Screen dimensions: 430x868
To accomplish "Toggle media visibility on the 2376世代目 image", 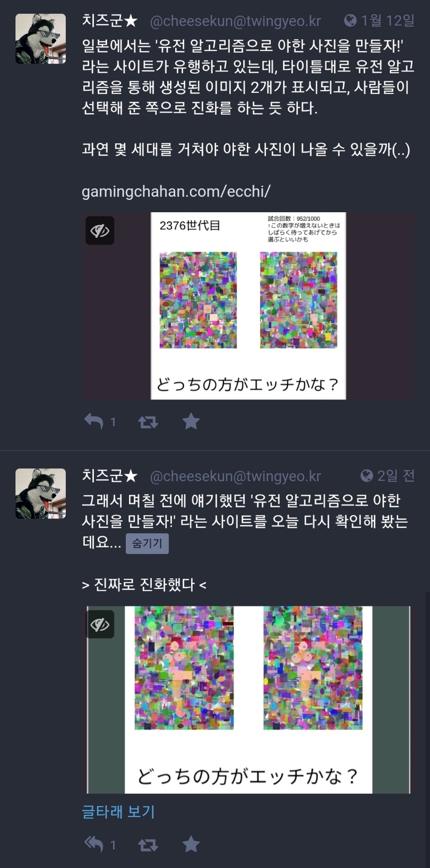I will click(100, 230).
